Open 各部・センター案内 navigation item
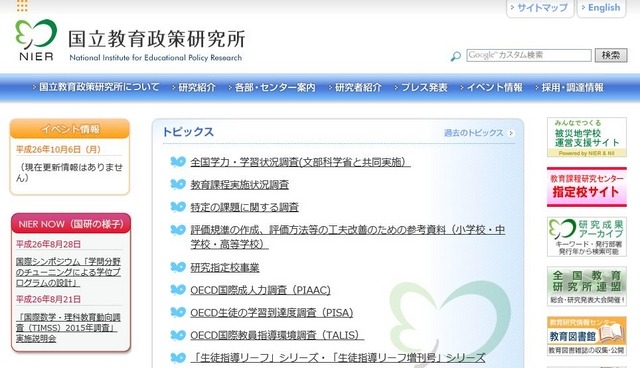 (272, 87)
